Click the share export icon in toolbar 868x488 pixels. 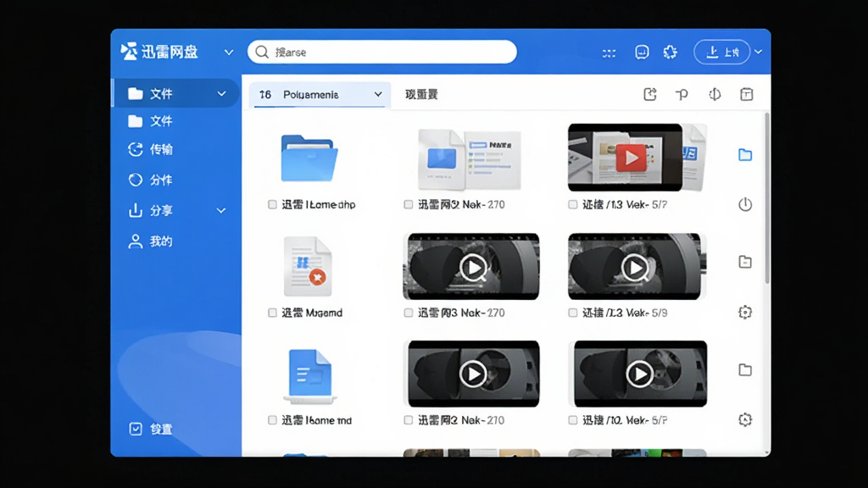[x=650, y=94]
